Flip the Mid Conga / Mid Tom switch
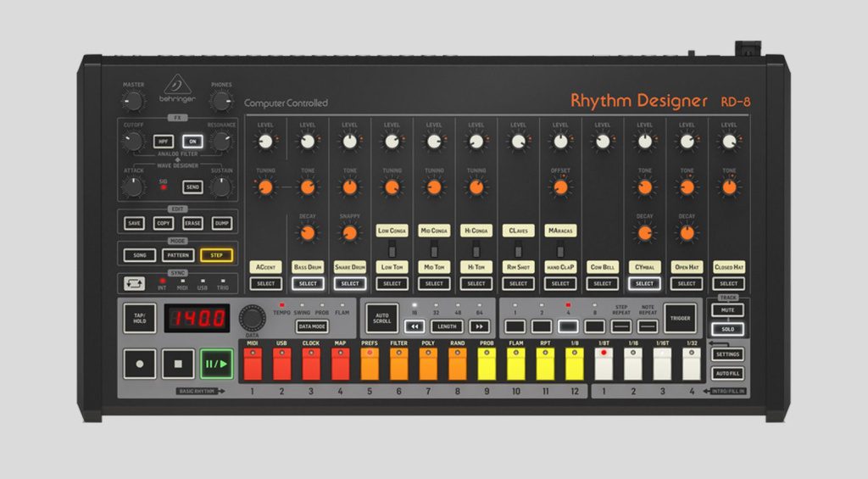This screenshot has height=479, width=868. pyautogui.click(x=434, y=248)
